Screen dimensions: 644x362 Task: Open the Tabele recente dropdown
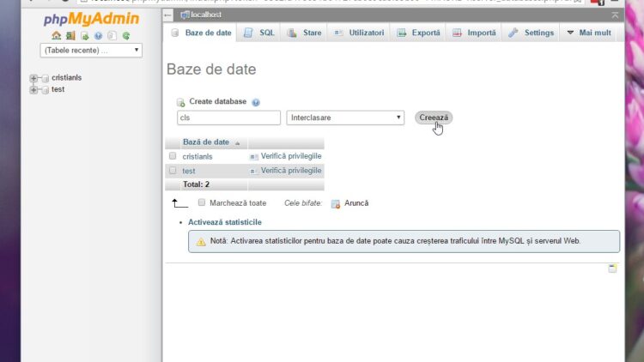tap(90, 51)
